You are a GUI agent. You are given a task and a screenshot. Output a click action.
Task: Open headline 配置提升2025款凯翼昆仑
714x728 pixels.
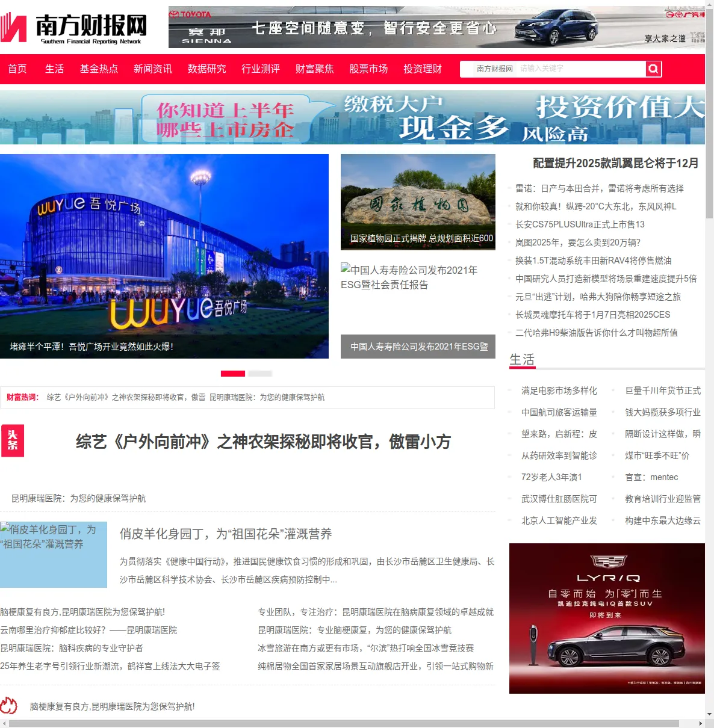[x=615, y=163]
